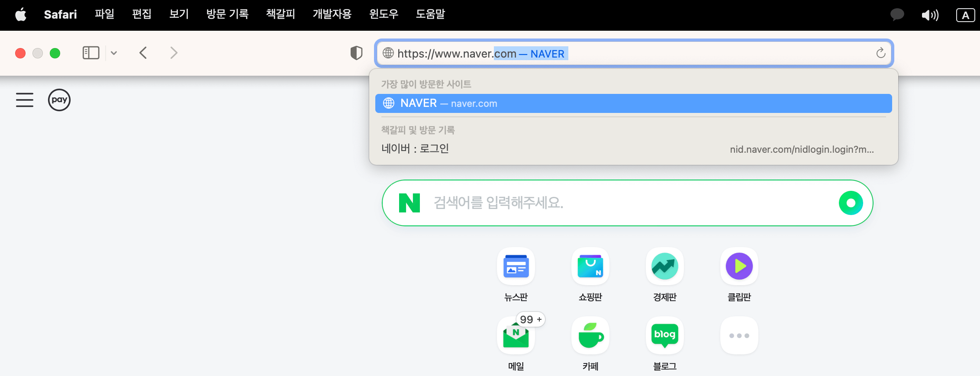Show the Safari sidebar

click(x=91, y=53)
